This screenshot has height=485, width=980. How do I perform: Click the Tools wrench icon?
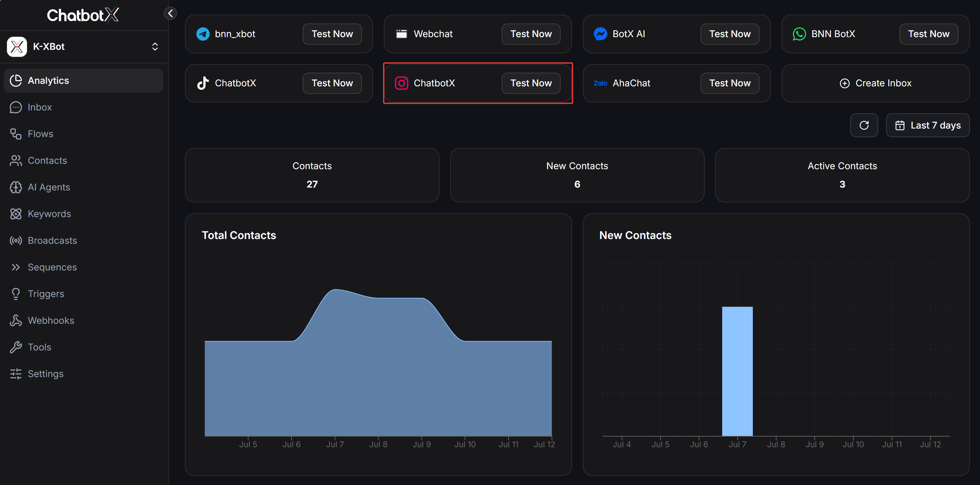click(16, 347)
